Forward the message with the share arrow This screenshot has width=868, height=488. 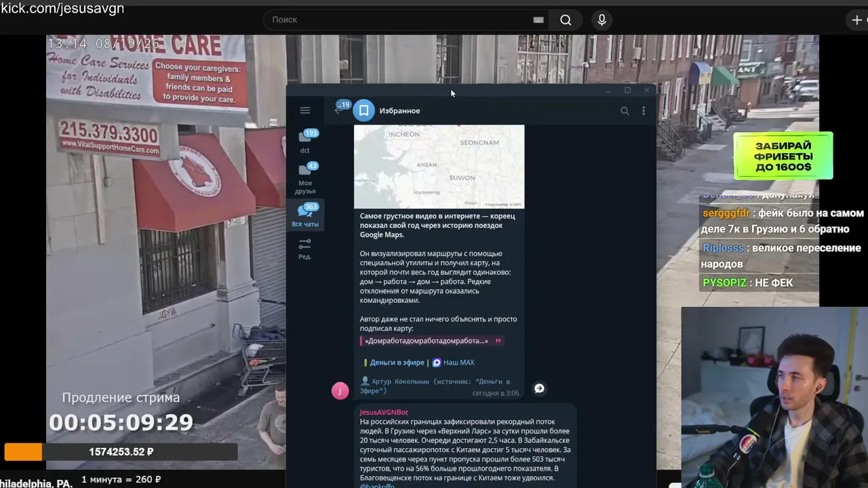[539, 388]
